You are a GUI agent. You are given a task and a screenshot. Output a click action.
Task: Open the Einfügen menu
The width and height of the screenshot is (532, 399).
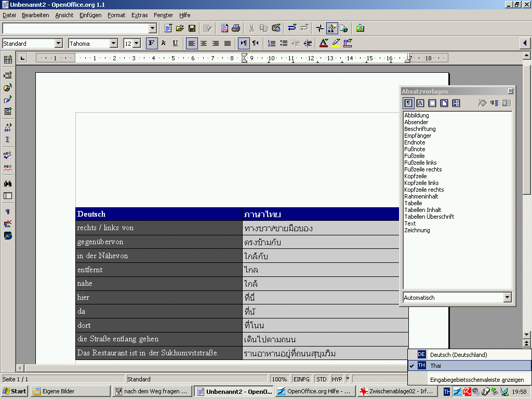pos(90,15)
